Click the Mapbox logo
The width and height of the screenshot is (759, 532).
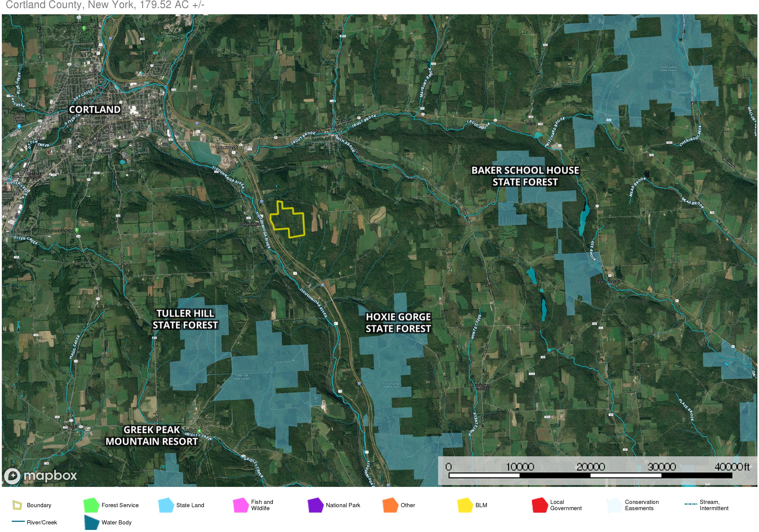tap(40, 476)
